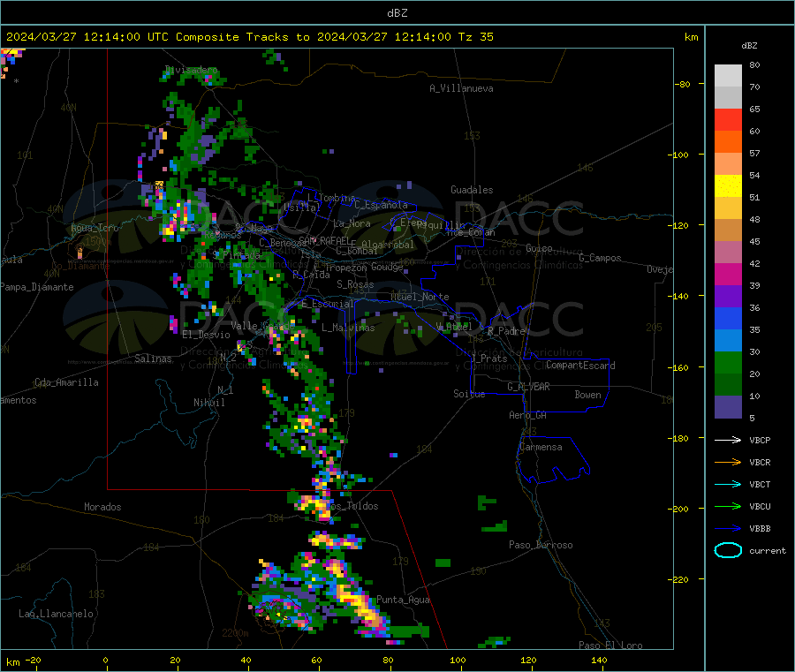The image size is (795, 672).
Task: Click the cyan 'current' ellipse legend icon
Action: (x=728, y=550)
